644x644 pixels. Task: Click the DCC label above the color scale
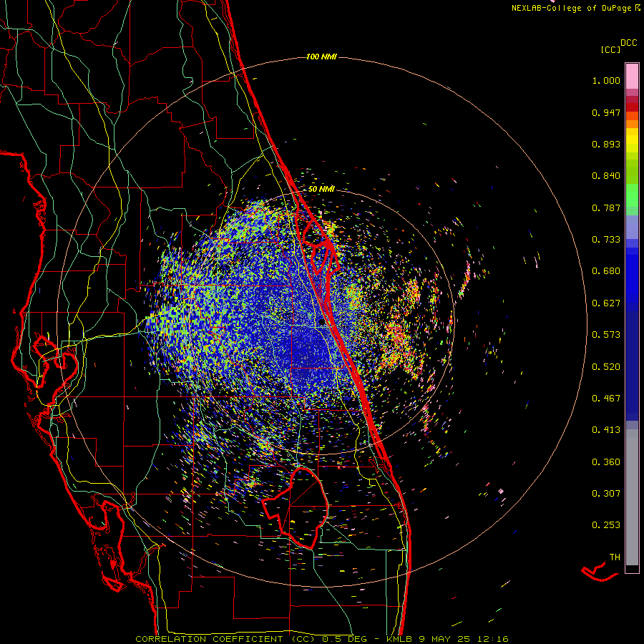[628, 43]
